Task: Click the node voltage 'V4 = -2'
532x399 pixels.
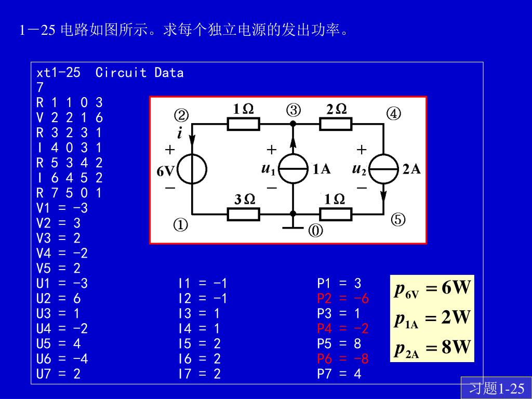Action: click(62, 253)
